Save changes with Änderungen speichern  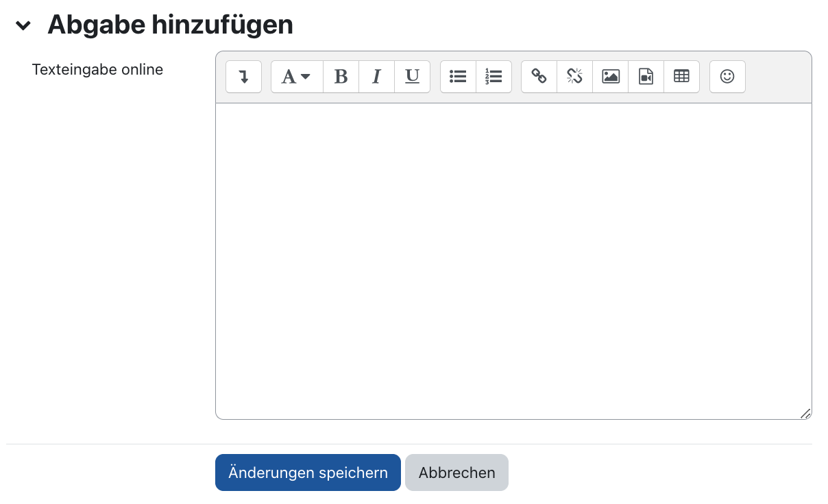pyautogui.click(x=307, y=473)
